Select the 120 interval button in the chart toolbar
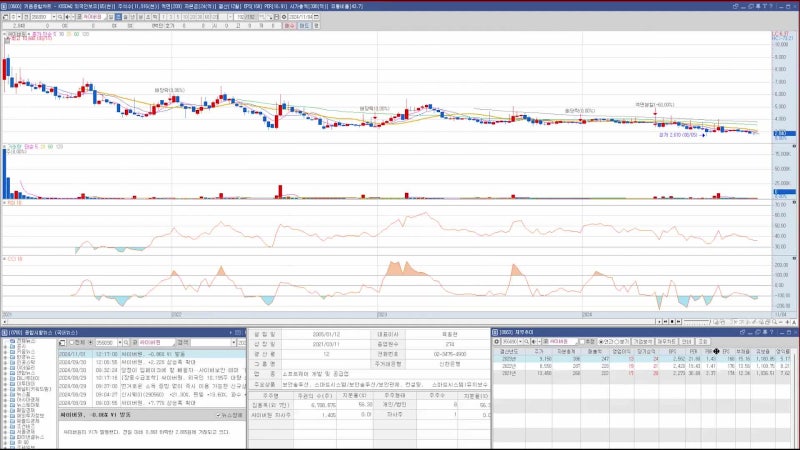Viewport: 800px width, 450px height. tap(215, 17)
